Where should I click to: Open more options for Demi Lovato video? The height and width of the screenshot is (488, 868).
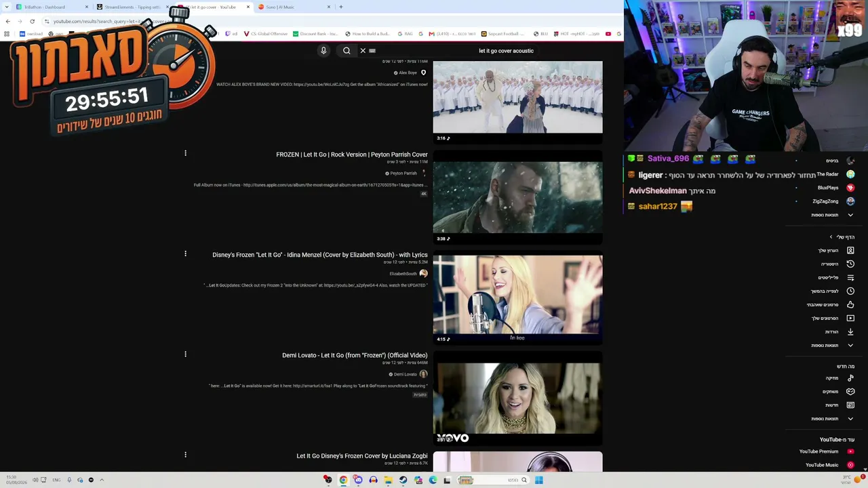[x=185, y=354]
